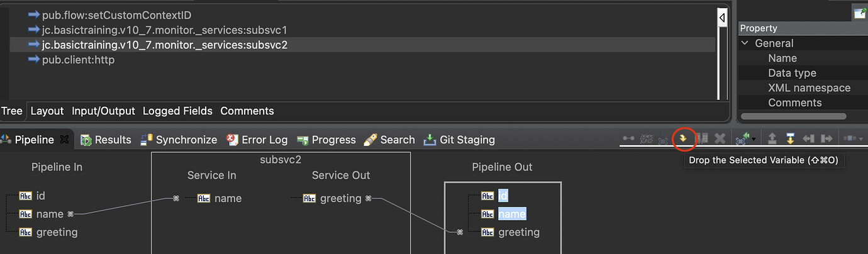Click the Drop the Selected Variable icon
The image size is (868, 254).
[683, 138]
